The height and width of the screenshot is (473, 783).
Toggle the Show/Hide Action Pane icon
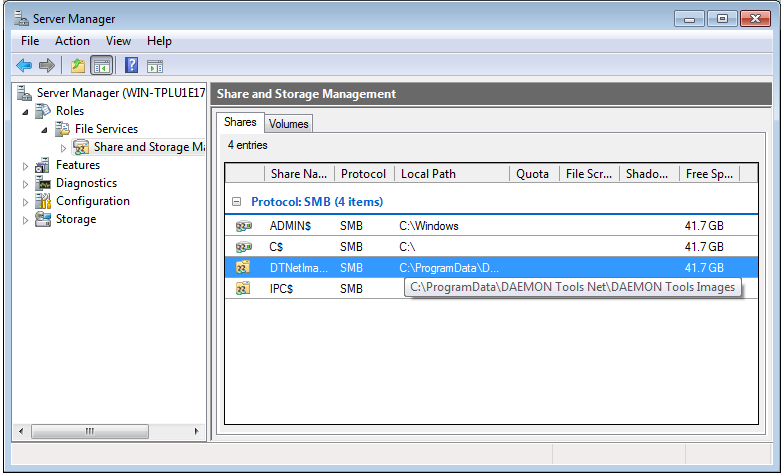pyautogui.click(x=155, y=66)
